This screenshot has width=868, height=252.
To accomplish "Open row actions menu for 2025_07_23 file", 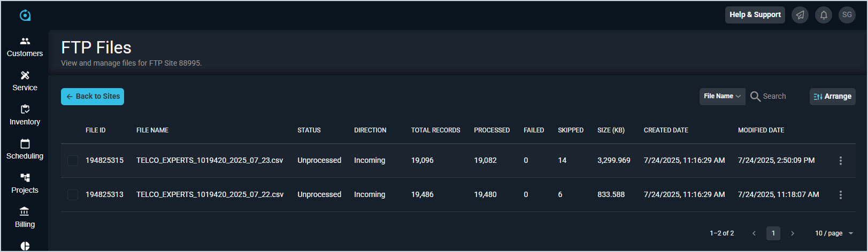I will (840, 161).
